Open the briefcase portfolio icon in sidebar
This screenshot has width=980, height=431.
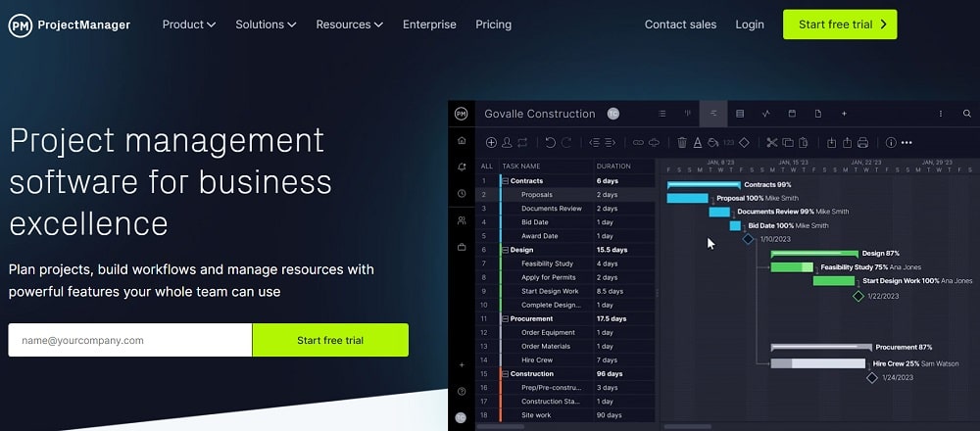pos(462,247)
